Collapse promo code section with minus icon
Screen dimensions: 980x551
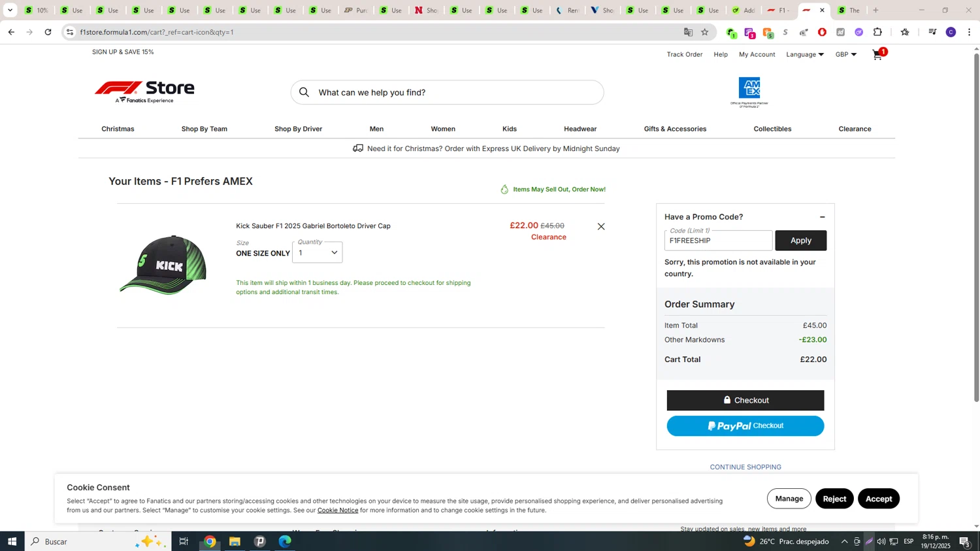click(823, 217)
